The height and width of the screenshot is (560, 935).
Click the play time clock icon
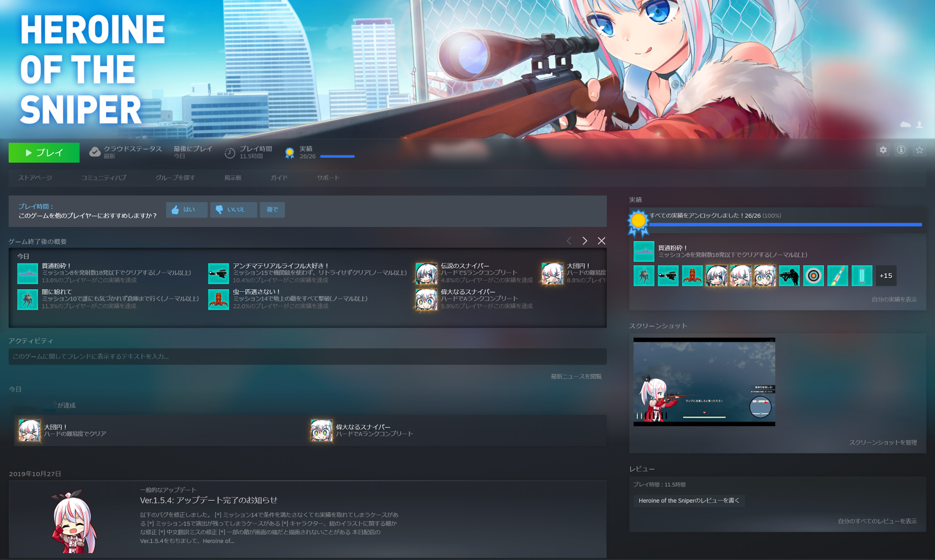230,153
